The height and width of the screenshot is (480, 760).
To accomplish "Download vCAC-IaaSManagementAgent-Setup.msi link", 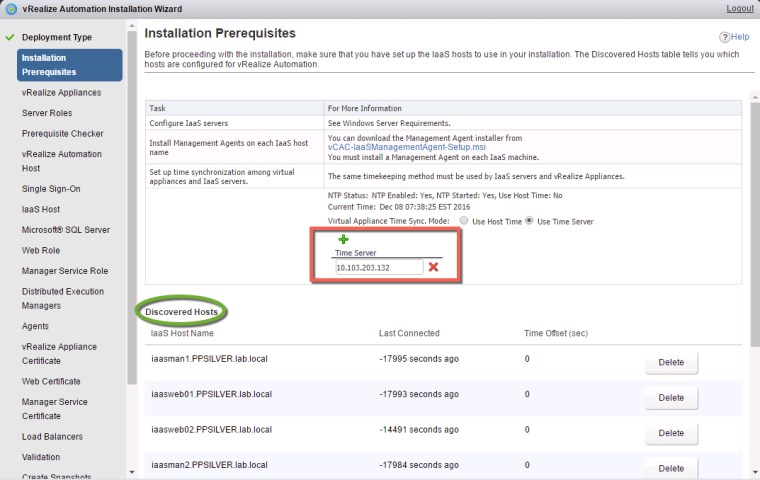I will point(407,147).
